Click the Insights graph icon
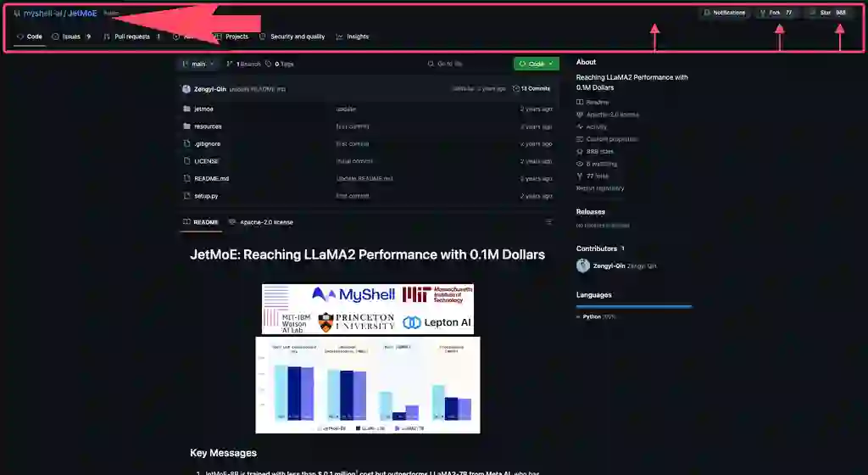The height and width of the screenshot is (475, 868). pos(339,36)
